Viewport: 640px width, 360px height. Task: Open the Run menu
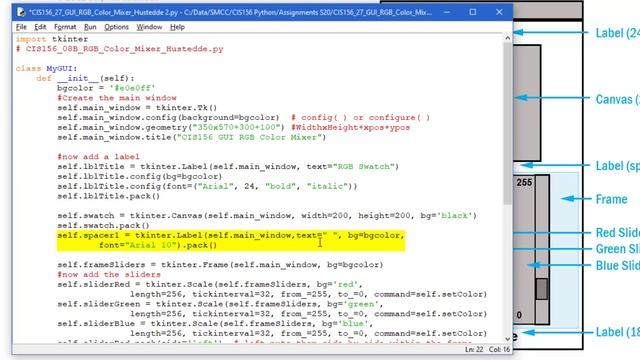pyautogui.click(x=90, y=27)
